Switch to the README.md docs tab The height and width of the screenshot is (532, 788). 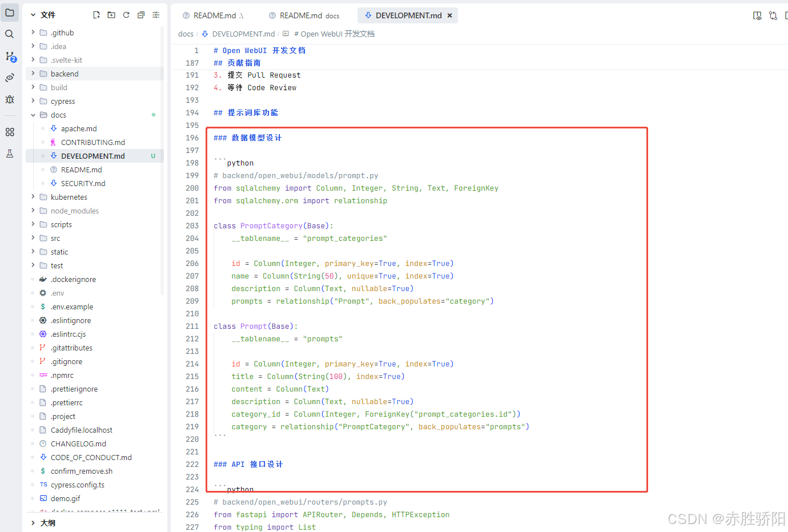click(x=304, y=15)
